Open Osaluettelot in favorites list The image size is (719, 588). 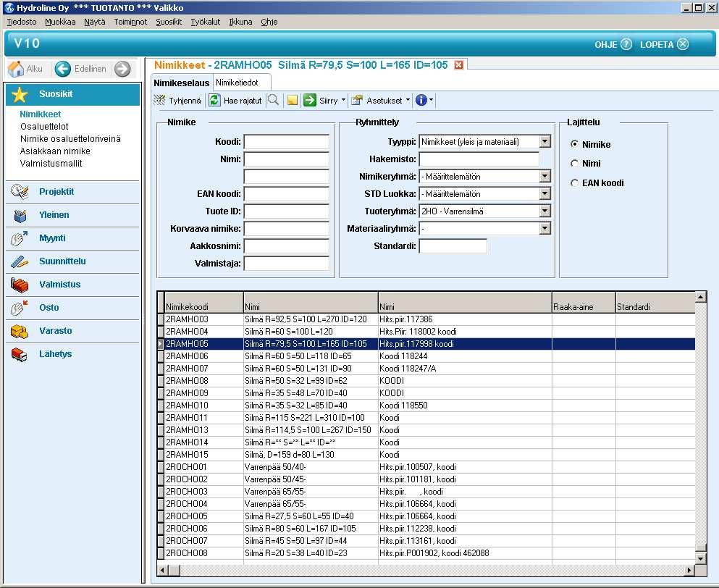(44, 127)
